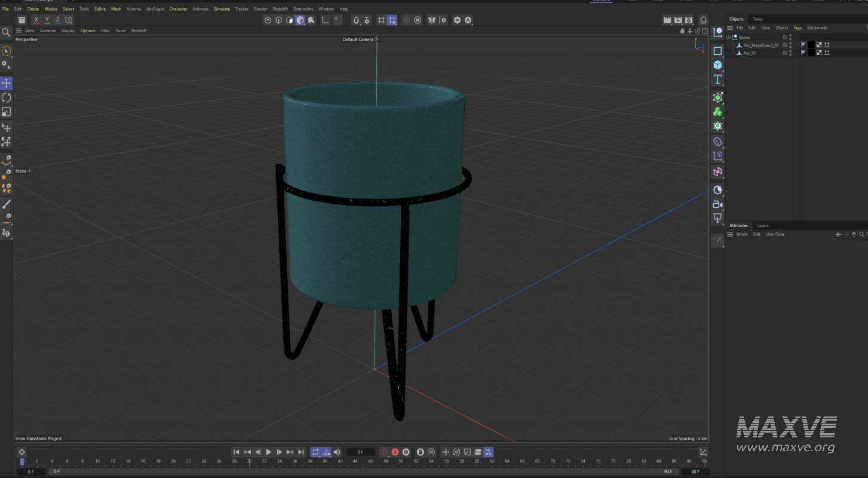868x478 pixels.
Task: Click the current frame input field
Action: 360,452
